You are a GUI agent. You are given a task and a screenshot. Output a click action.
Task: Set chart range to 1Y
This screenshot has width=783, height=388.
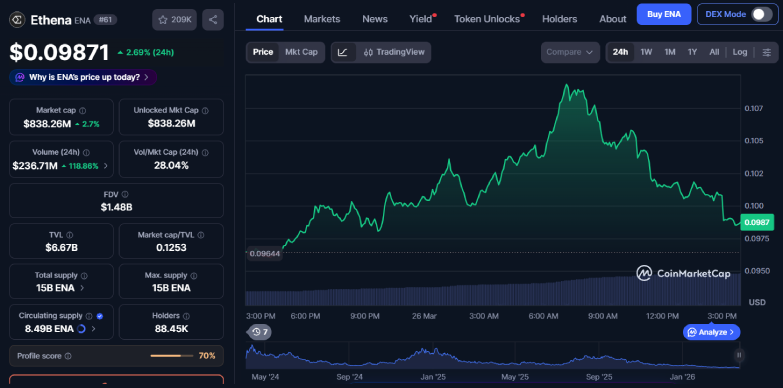click(692, 52)
